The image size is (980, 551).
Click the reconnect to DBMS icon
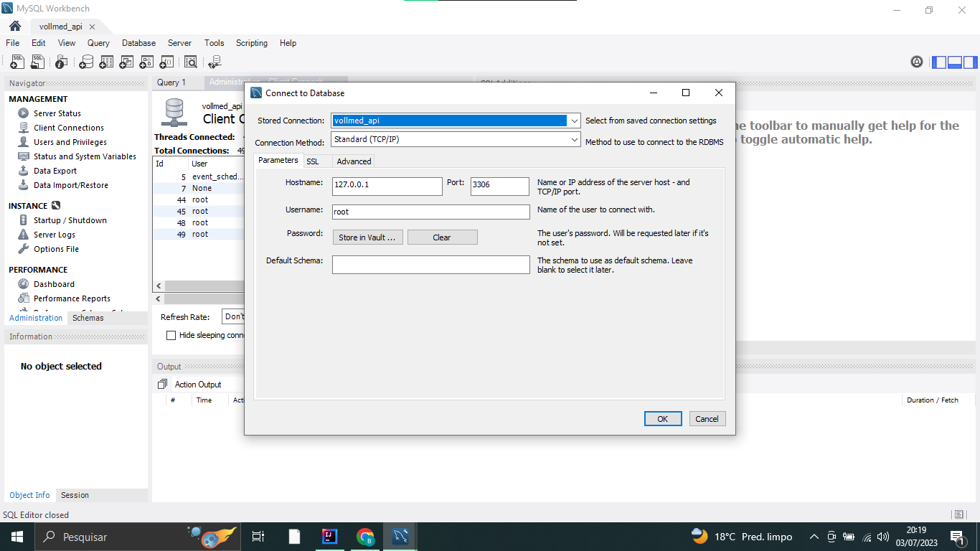[215, 62]
